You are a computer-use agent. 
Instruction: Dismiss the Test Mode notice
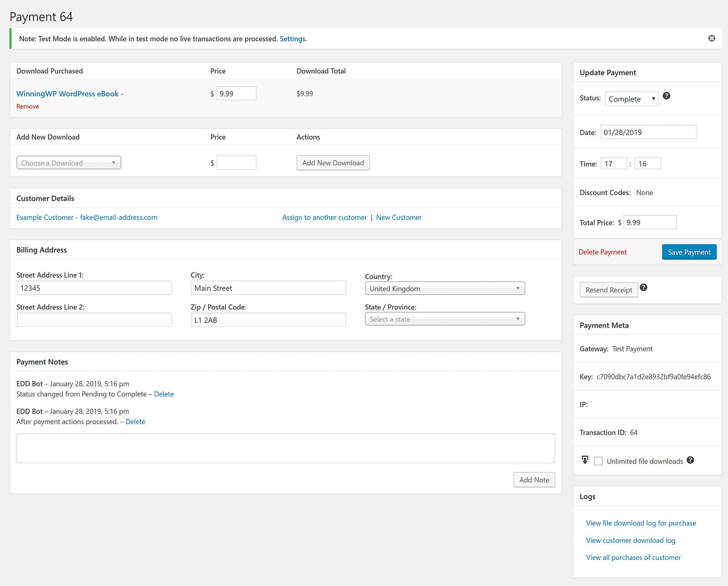tap(712, 39)
